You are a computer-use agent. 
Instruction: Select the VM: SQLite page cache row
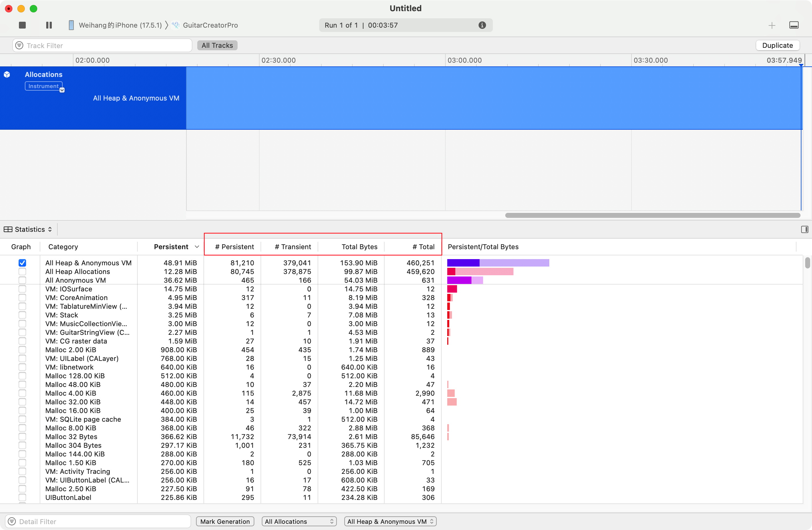[401, 419]
